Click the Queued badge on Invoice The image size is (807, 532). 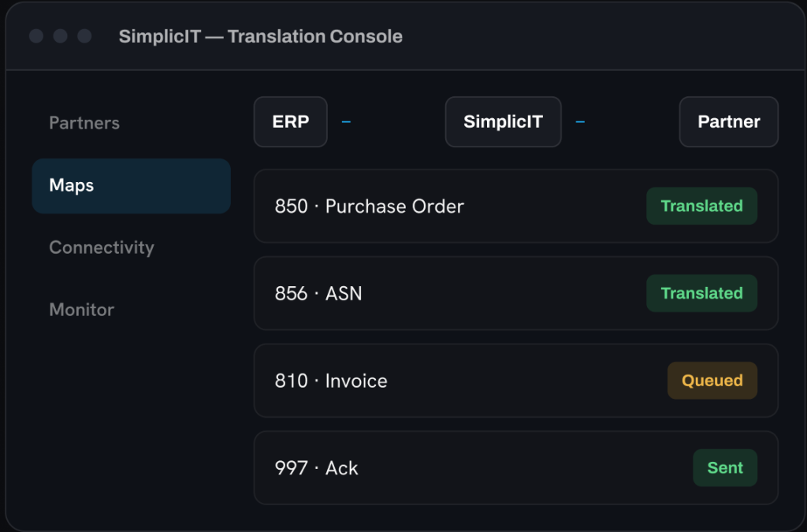point(712,381)
